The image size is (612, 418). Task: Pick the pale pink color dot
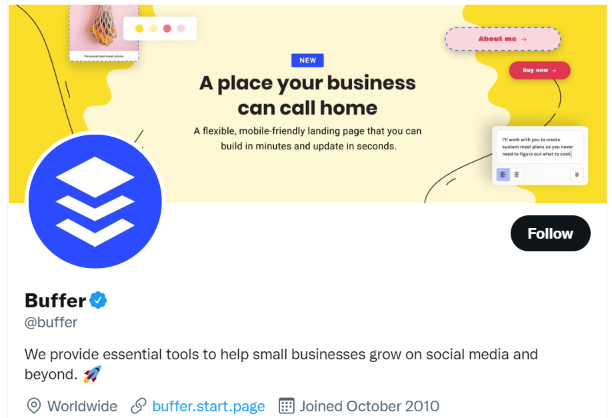coord(181,28)
